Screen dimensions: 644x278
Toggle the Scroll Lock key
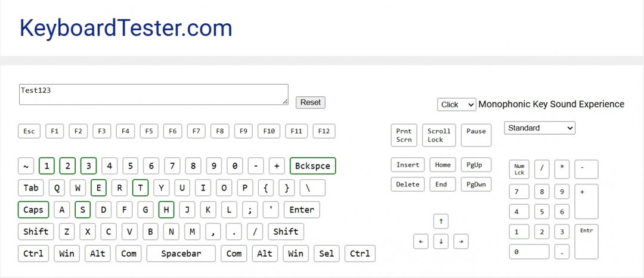[439, 135]
